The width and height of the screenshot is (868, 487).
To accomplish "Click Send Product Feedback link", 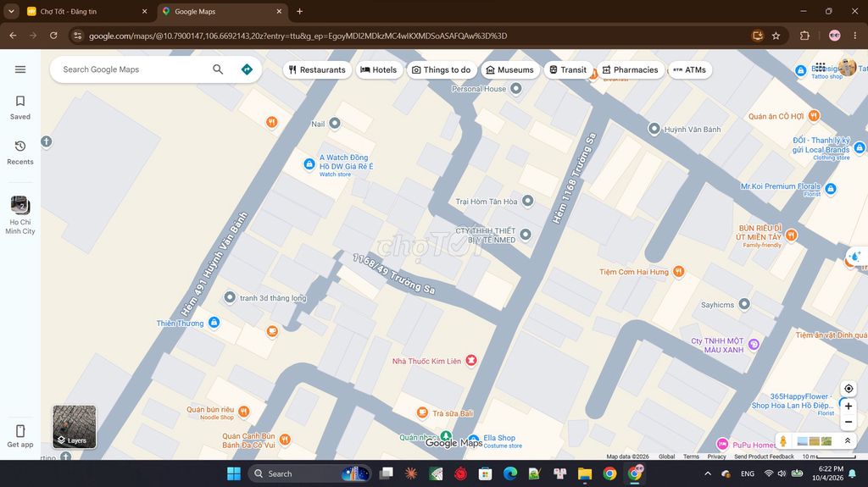I will [x=764, y=457].
